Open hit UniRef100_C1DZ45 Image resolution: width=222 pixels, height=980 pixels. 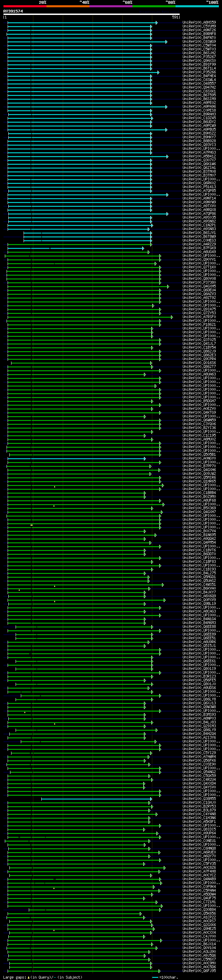click(x=199, y=118)
